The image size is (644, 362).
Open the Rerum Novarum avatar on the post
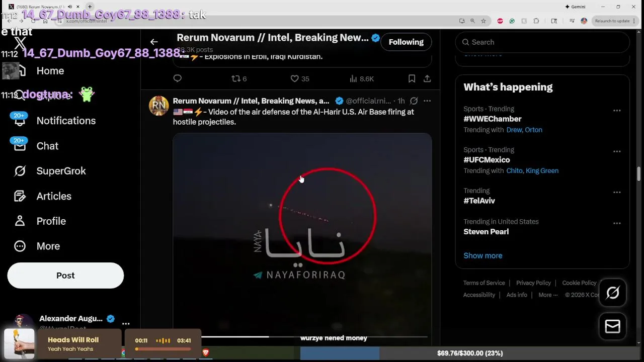(x=159, y=106)
